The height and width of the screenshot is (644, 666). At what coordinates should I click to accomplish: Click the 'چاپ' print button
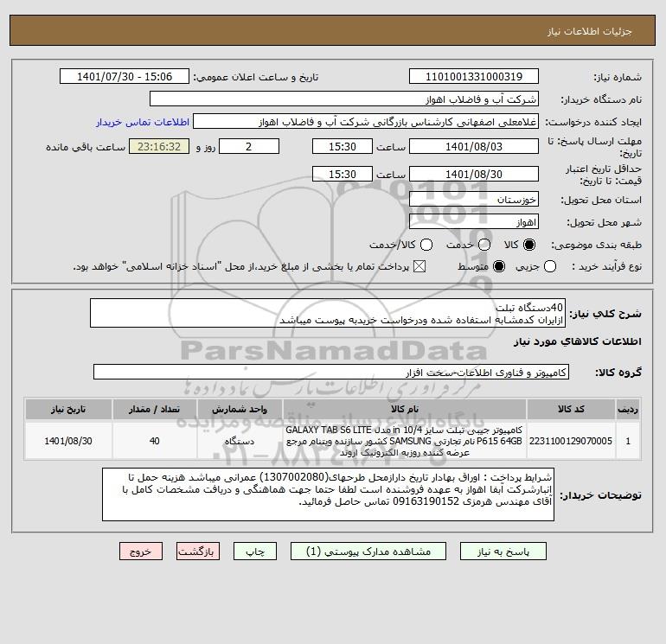click(x=255, y=551)
